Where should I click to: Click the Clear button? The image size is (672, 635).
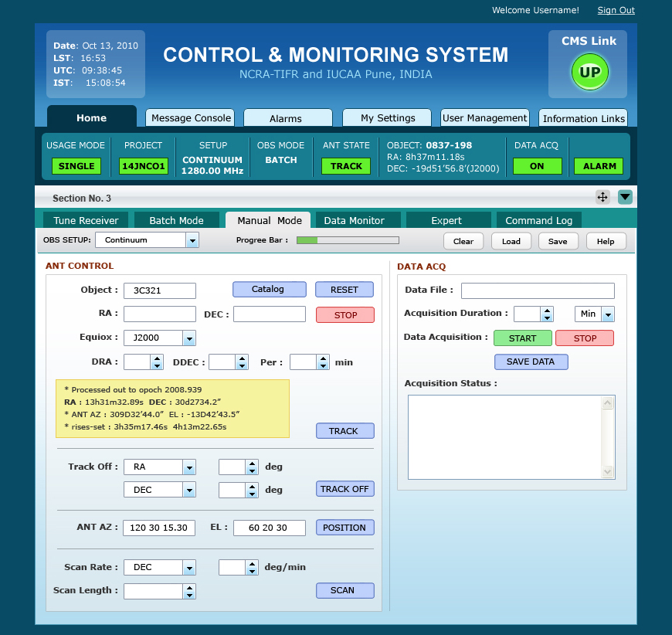tap(463, 241)
